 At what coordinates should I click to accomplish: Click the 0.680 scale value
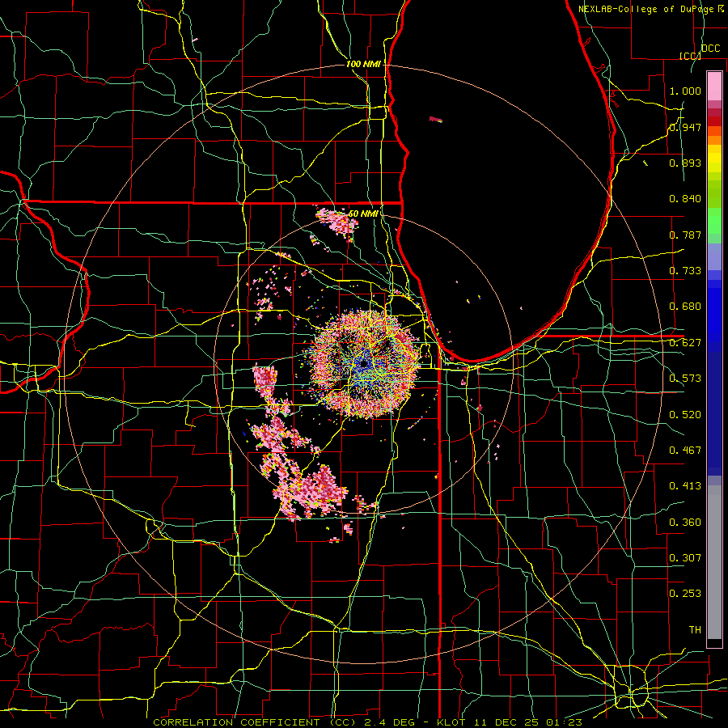click(685, 307)
